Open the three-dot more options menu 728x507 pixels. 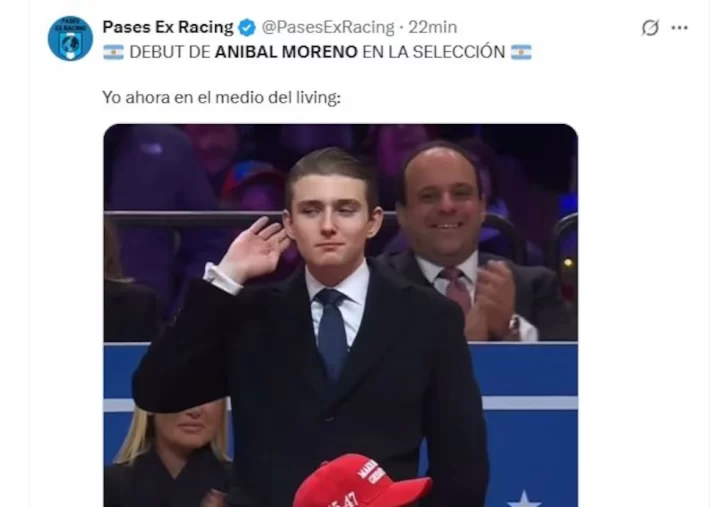tap(679, 28)
